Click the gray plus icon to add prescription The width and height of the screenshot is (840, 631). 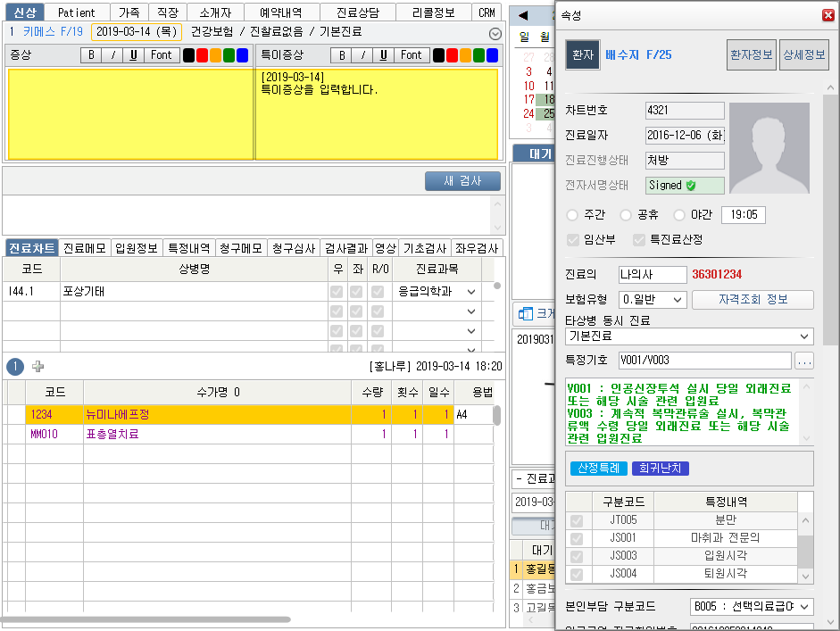click(x=37, y=366)
